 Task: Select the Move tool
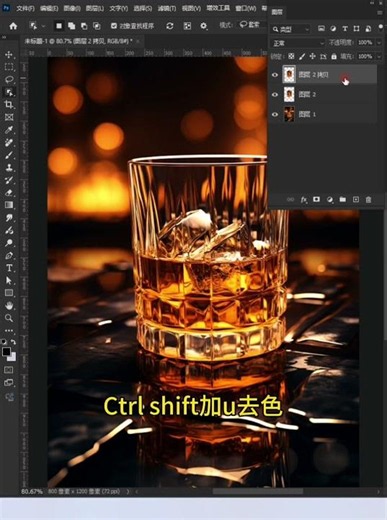9,54
